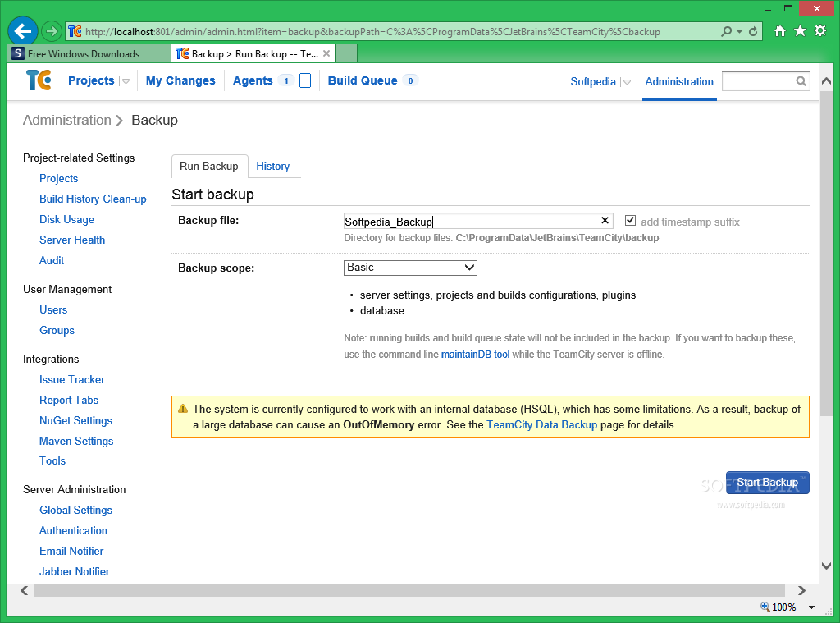Open NuGet Settings sidebar link
Viewport: 840px width, 623px height.
pos(75,420)
